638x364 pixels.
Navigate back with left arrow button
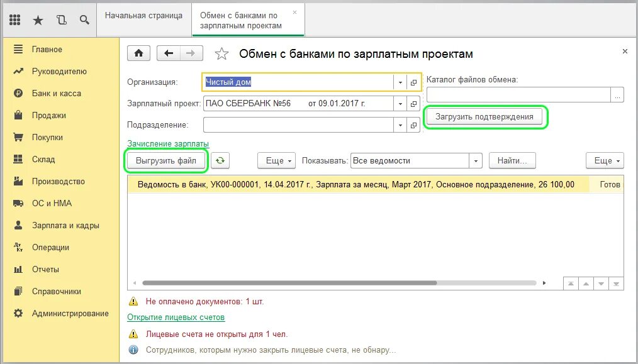click(x=169, y=53)
